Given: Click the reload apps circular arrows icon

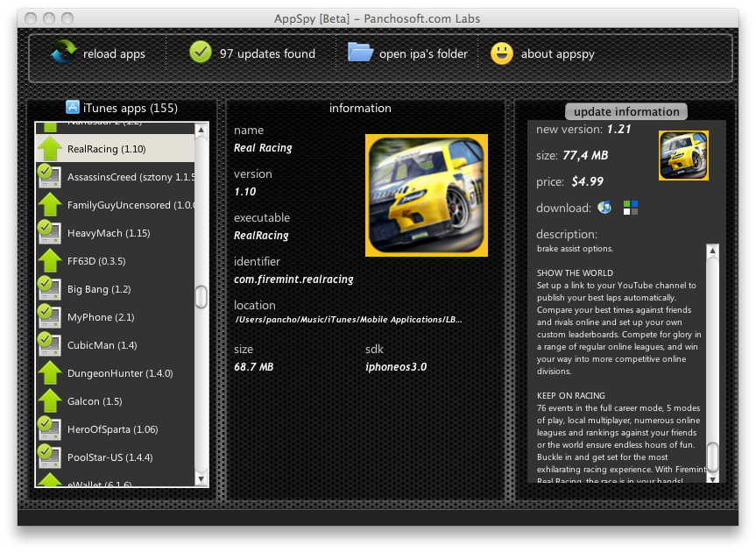Looking at the screenshot, I should point(64,52).
